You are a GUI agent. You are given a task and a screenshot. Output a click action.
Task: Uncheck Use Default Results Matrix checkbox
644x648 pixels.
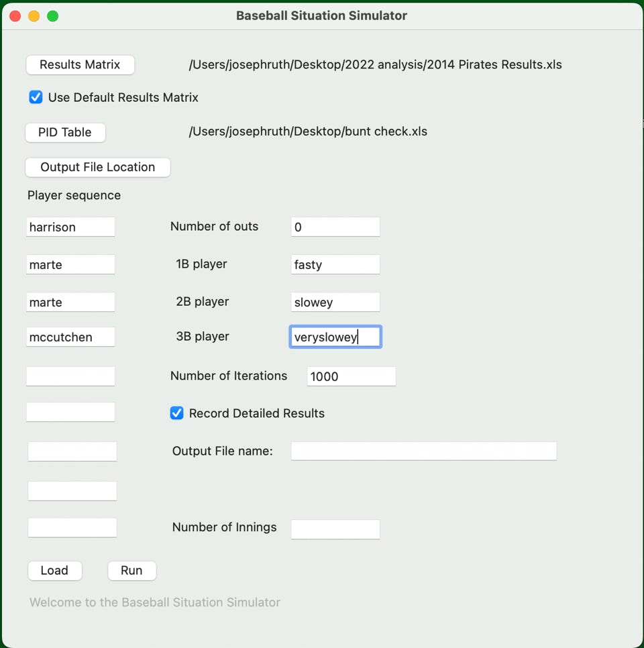pos(36,97)
